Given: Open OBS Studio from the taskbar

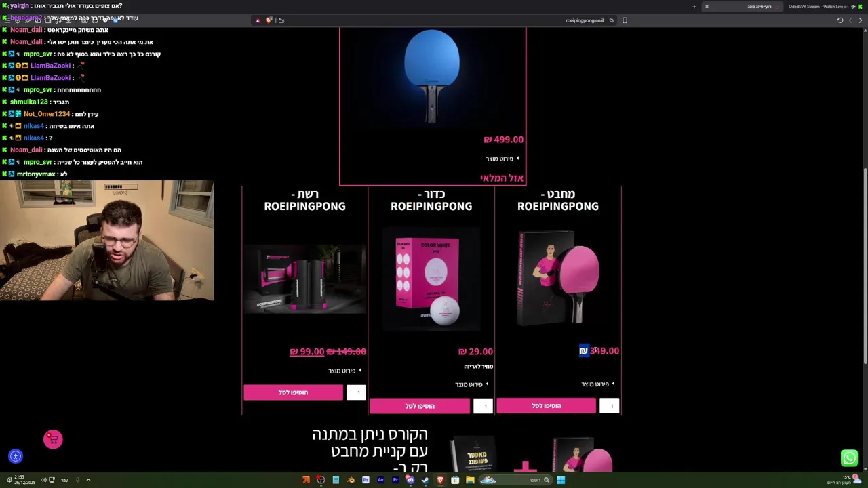Looking at the screenshot, I should click(x=321, y=480).
